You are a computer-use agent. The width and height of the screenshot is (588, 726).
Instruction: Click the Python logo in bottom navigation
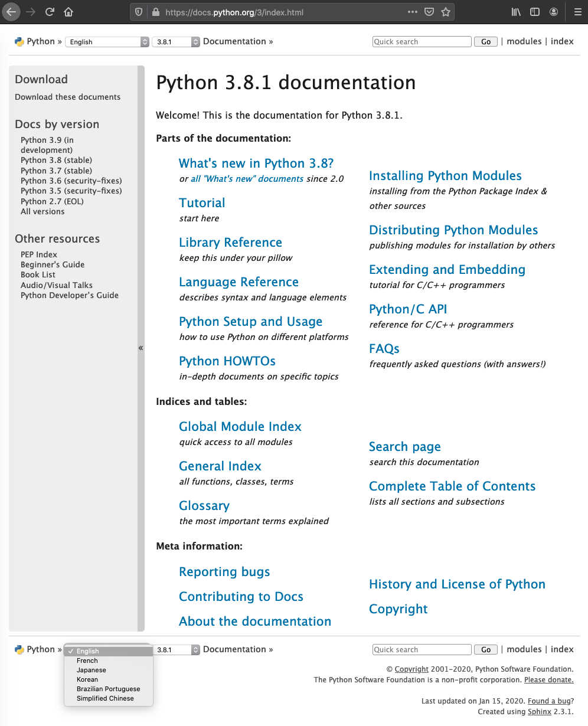(x=19, y=650)
